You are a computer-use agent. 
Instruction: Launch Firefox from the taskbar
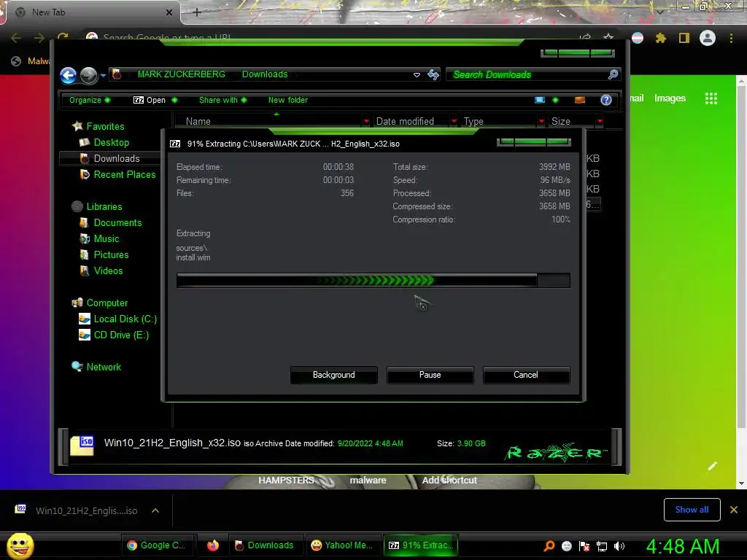click(212, 545)
